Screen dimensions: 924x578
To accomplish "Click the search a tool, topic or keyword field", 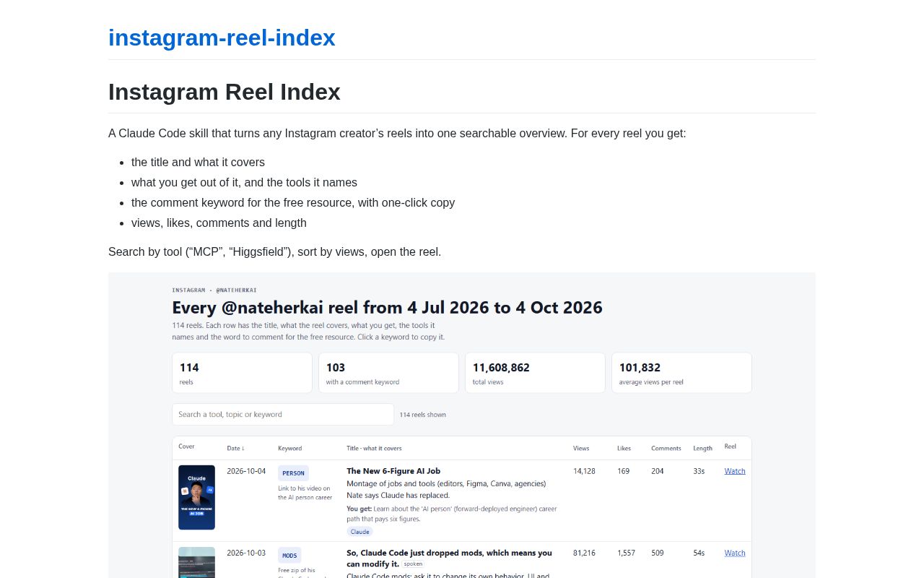I will [283, 415].
